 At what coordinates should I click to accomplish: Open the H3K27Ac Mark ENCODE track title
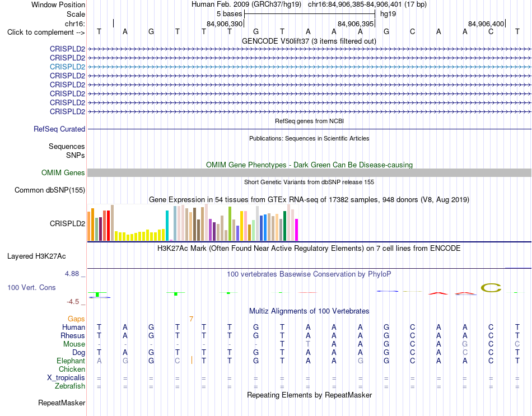coord(309,249)
